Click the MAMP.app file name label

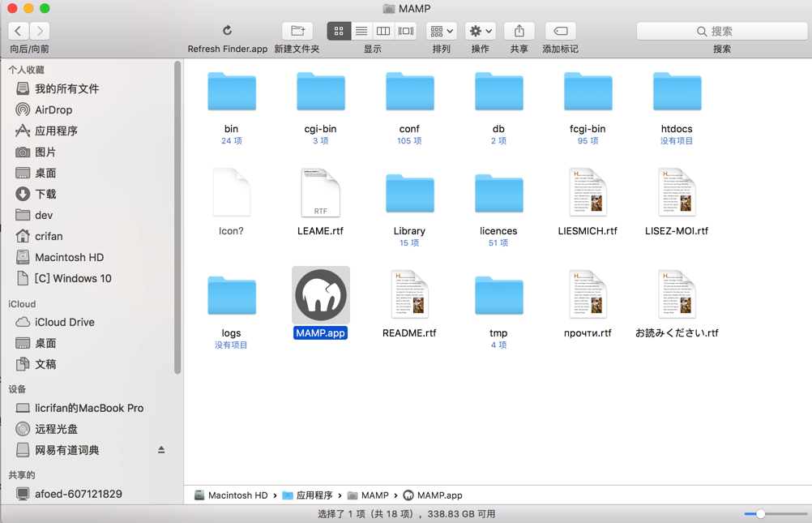321,332
